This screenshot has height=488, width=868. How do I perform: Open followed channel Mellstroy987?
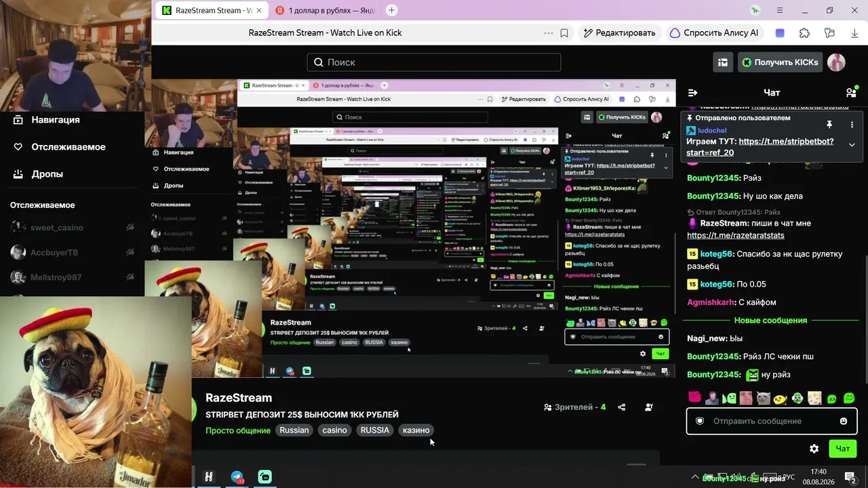point(73,277)
